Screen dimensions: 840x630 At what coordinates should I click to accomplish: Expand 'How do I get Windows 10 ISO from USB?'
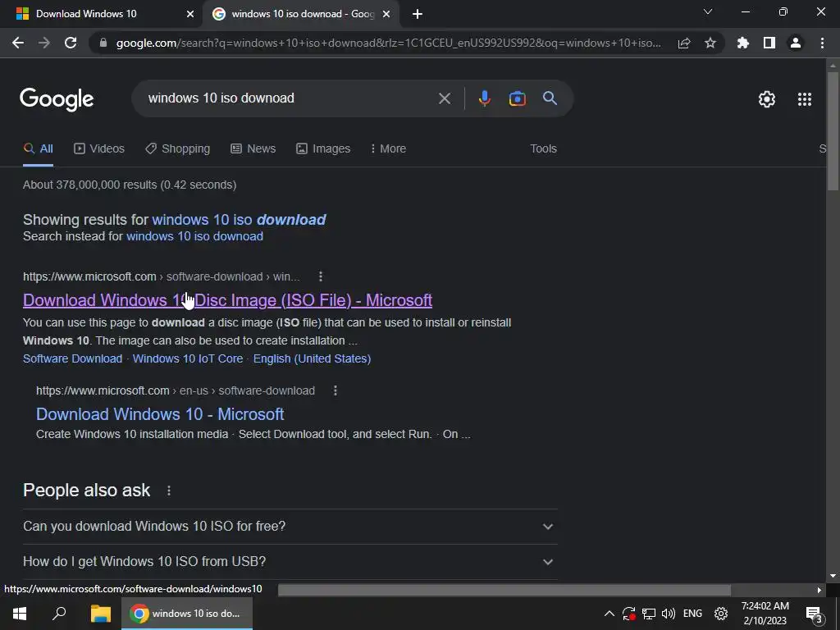coord(290,562)
